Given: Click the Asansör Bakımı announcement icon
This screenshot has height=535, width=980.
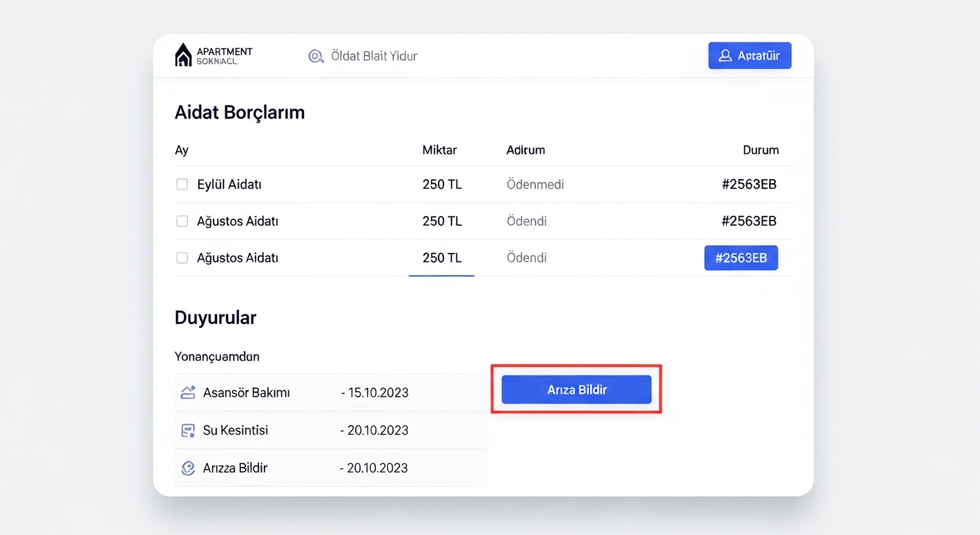Looking at the screenshot, I should coord(188,392).
